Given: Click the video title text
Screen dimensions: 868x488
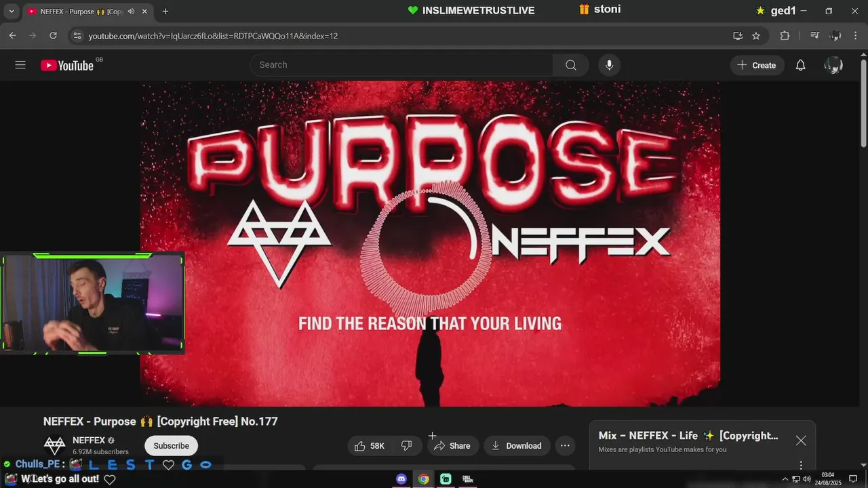Looking at the screenshot, I should 161,422.
